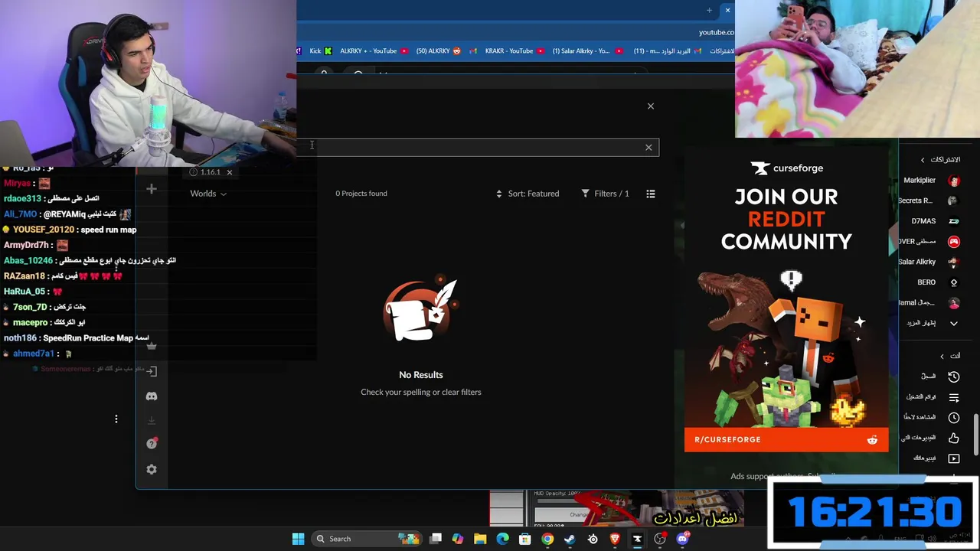Clear the CurseForge search field text

pyautogui.click(x=648, y=147)
